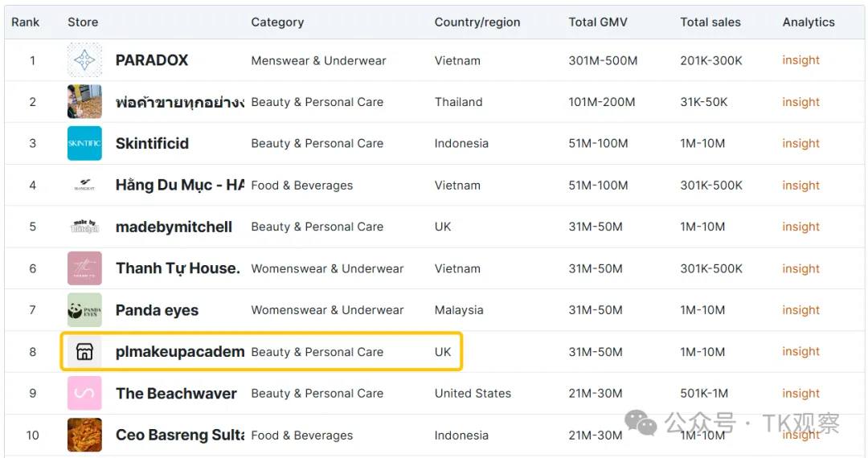Click the Panda eyes panda logo
Image resolution: width=868 pixels, height=458 pixels.
(x=84, y=310)
